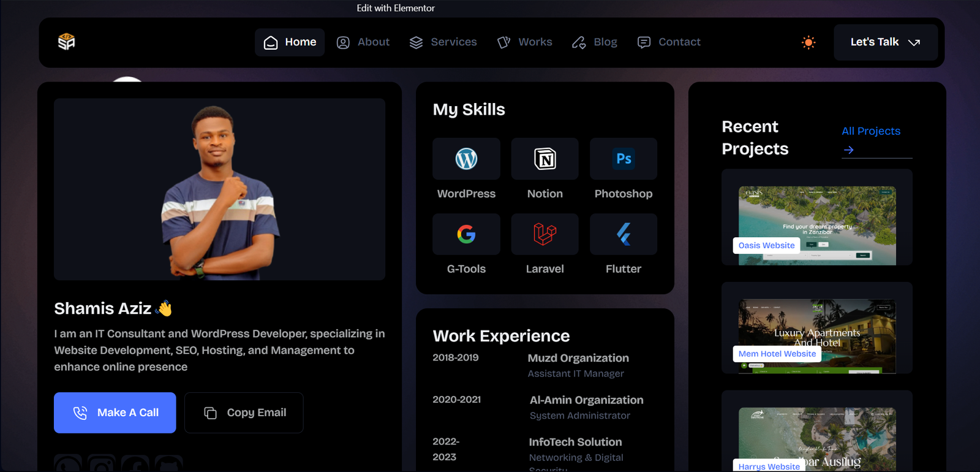Click the WordPress skill icon
The image size is (980, 472).
coord(466,159)
